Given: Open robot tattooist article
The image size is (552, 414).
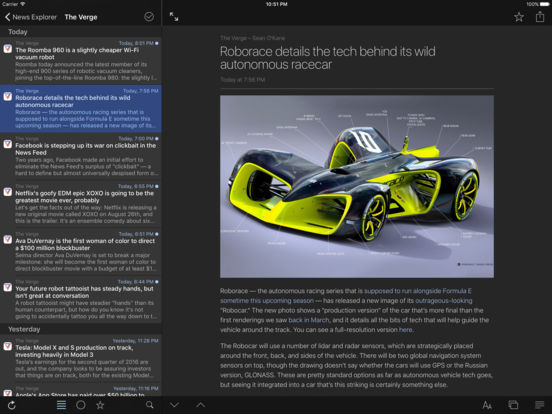Looking at the screenshot, I should [x=81, y=299].
